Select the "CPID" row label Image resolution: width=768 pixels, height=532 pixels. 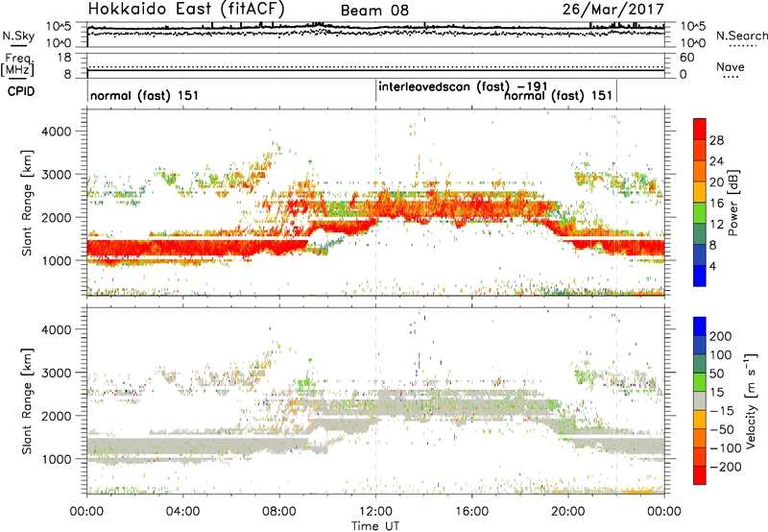point(21,91)
